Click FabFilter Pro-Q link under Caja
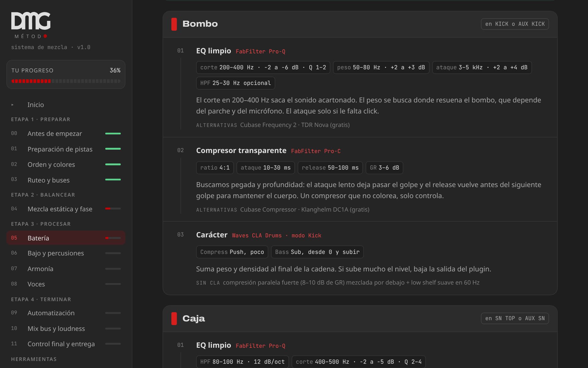588x368 pixels. coord(260,346)
